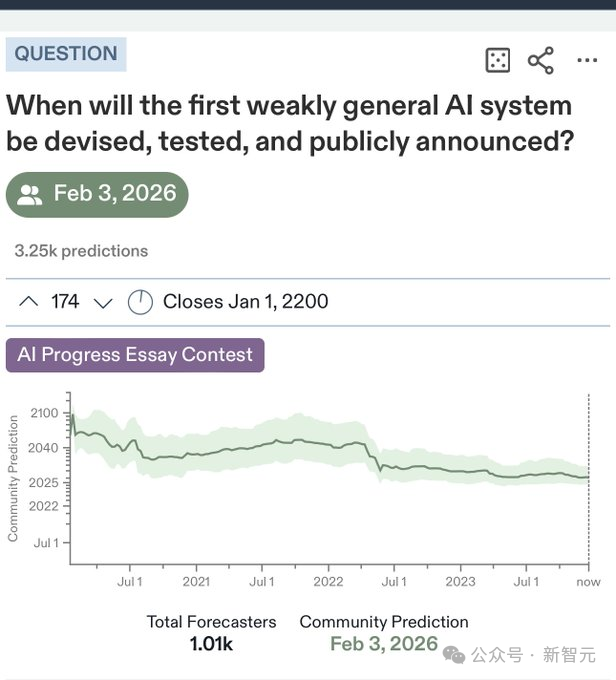This screenshot has width=616, height=680.
Task: Click the Closes Jan 1, 2200 text
Action: [245, 301]
